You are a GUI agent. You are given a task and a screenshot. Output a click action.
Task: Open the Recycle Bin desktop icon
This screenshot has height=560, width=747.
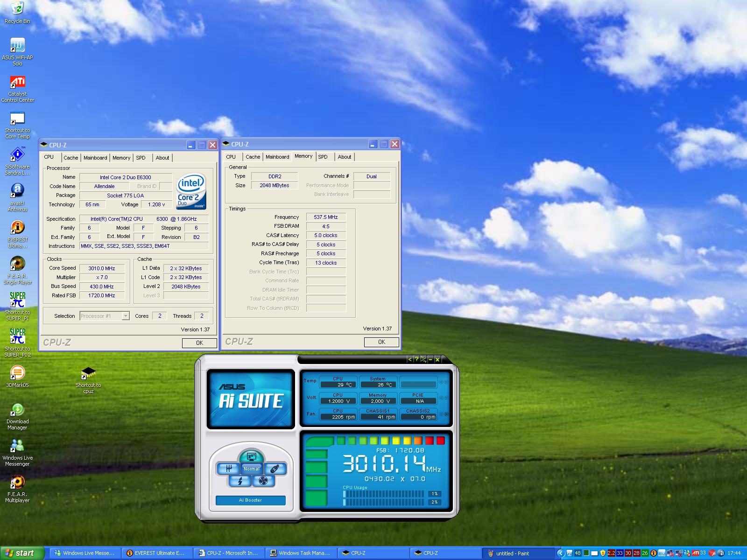pyautogui.click(x=17, y=13)
